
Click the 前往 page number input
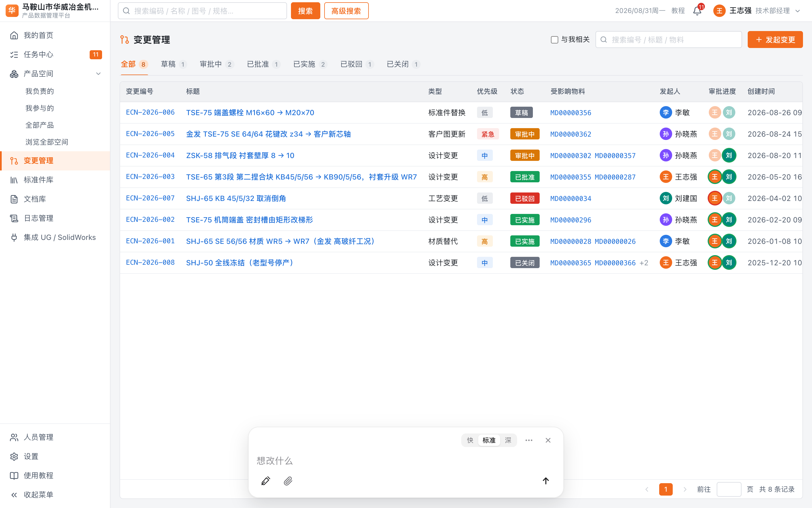click(729, 489)
